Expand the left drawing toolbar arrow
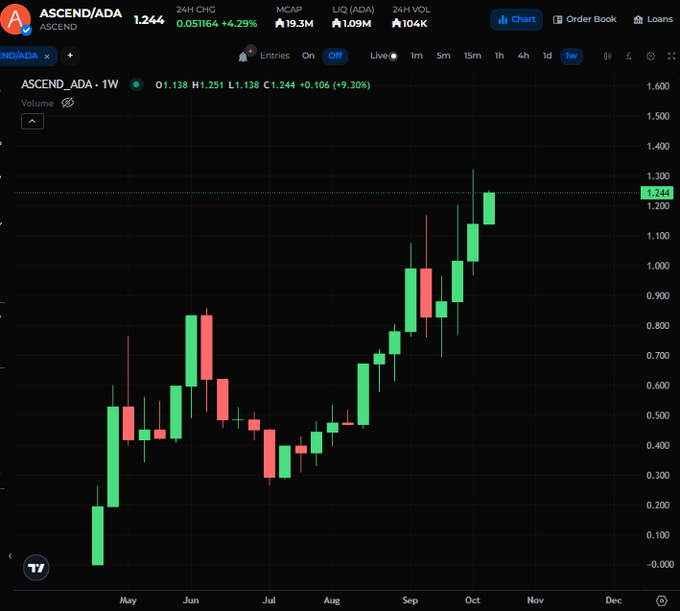 [x=10, y=556]
